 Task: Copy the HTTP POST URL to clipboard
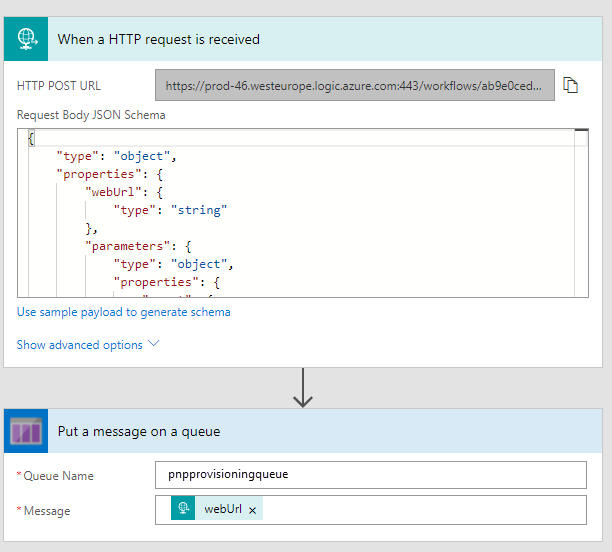coord(570,85)
